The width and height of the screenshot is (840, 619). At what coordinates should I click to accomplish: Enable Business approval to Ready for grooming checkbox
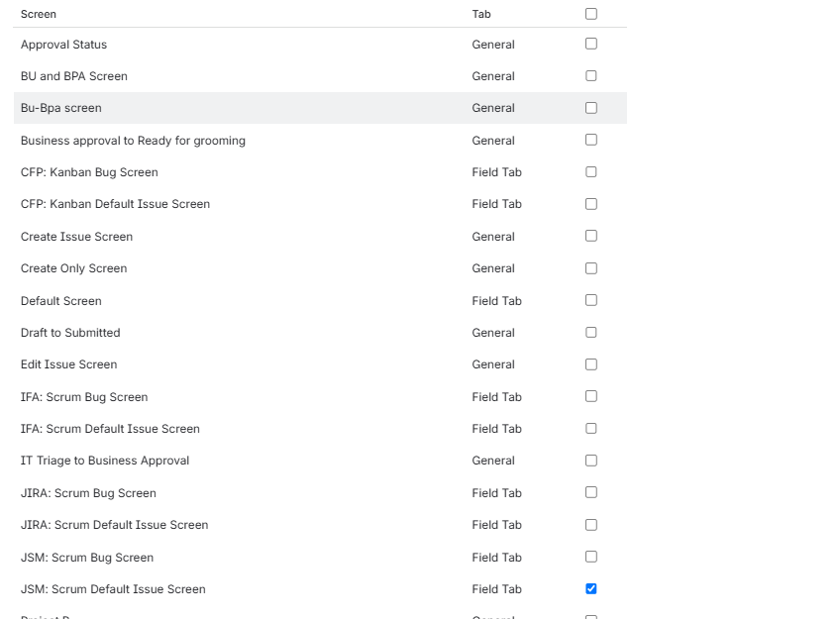[x=591, y=140]
